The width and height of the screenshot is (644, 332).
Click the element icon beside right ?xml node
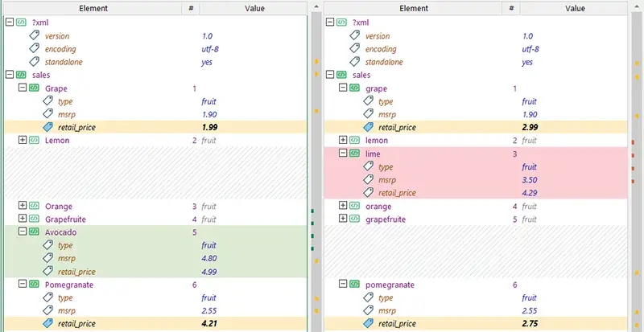tap(341, 23)
